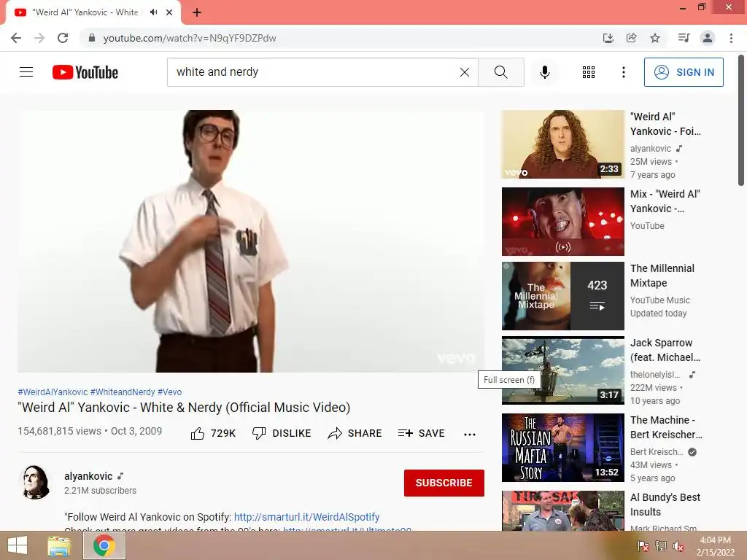Screen dimensions: 747x560
Task: Open YouTube apps grid
Action: [589, 72]
